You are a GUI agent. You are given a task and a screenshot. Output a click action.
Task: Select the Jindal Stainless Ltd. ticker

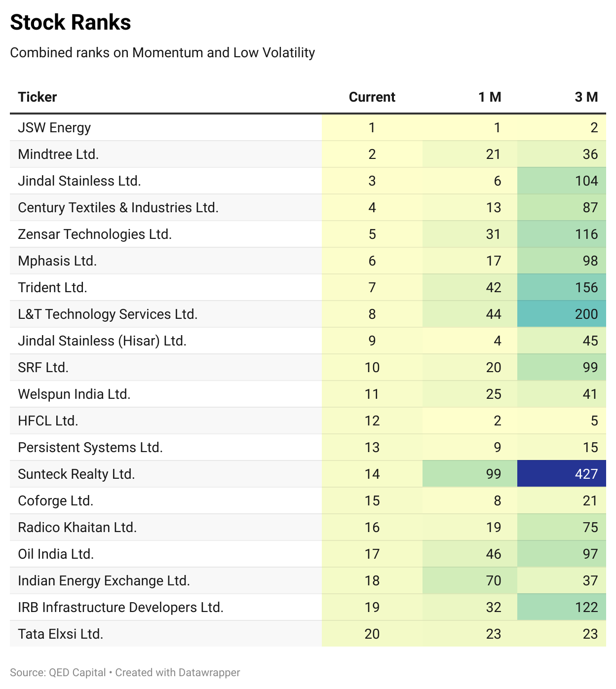coord(79,181)
